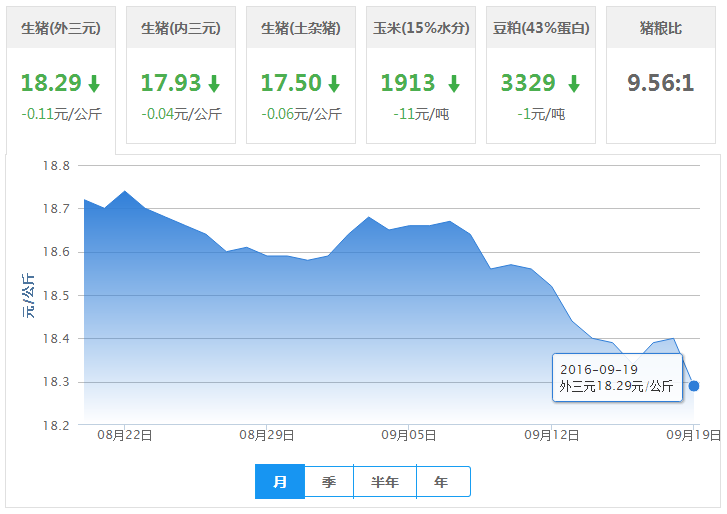The height and width of the screenshot is (514, 727).
Task: Click the 1913 corn price value
Action: [408, 83]
